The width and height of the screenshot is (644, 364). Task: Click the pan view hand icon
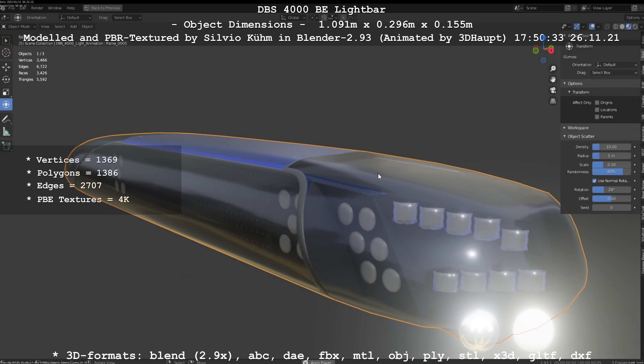tap(553, 79)
